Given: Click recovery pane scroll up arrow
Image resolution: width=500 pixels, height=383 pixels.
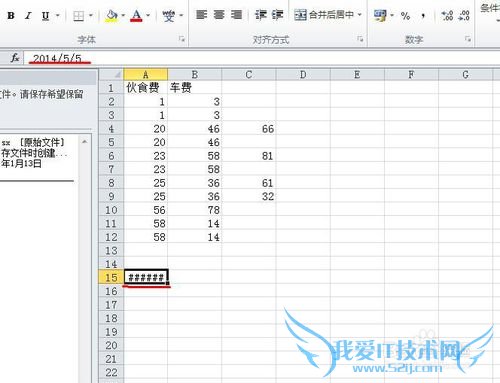Looking at the screenshot, I should click(85, 142).
